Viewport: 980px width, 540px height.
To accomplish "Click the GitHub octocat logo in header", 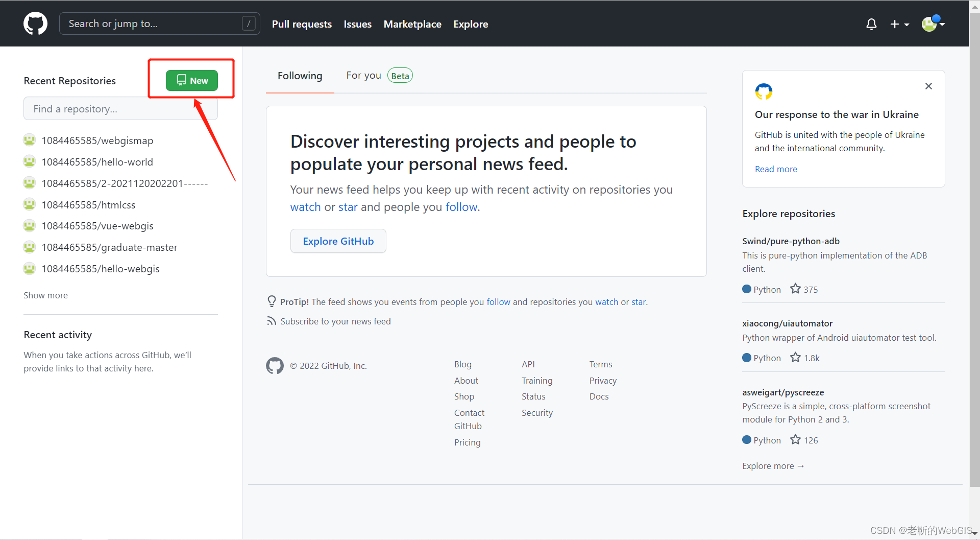I will 35,24.
